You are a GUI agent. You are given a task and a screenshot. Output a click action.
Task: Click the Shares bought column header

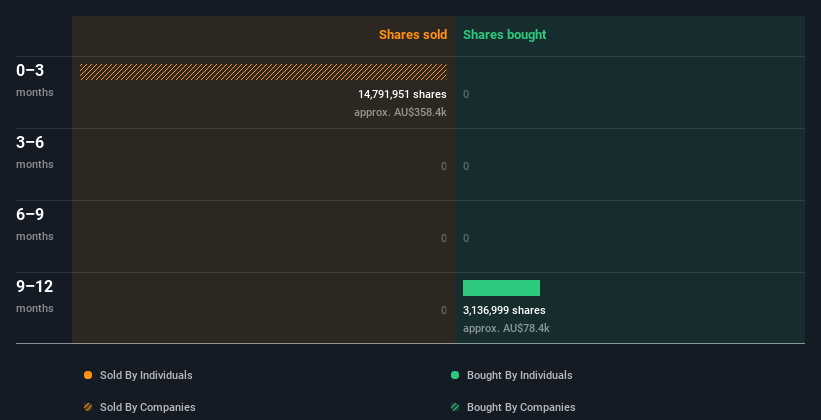[504, 35]
